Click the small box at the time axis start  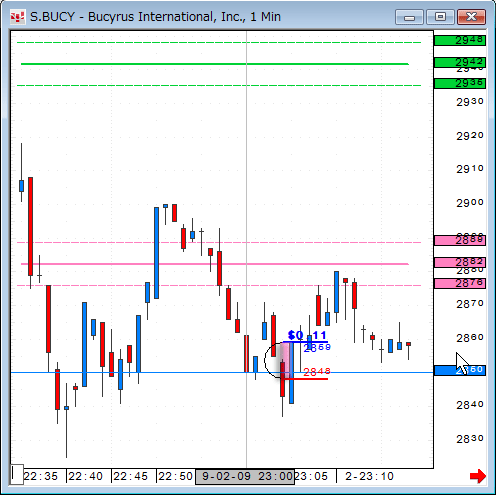[x=17, y=474]
